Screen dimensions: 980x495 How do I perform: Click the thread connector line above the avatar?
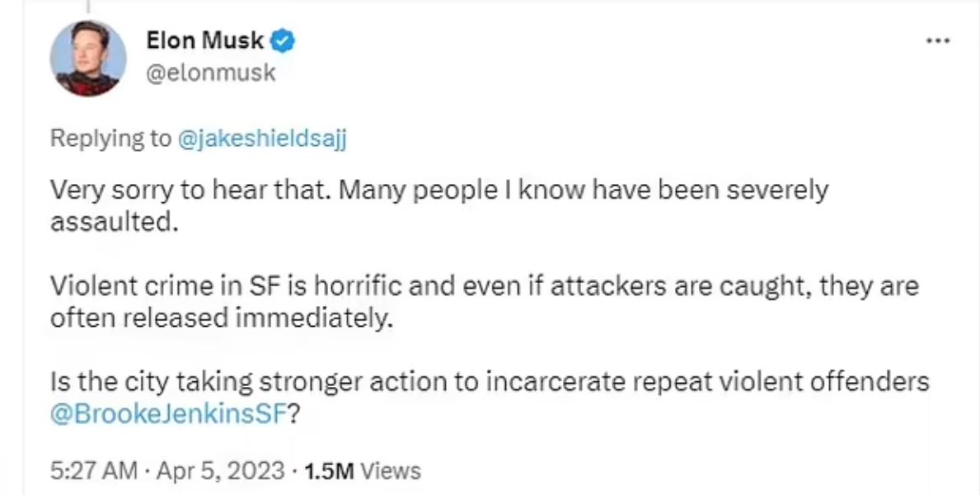88,6
